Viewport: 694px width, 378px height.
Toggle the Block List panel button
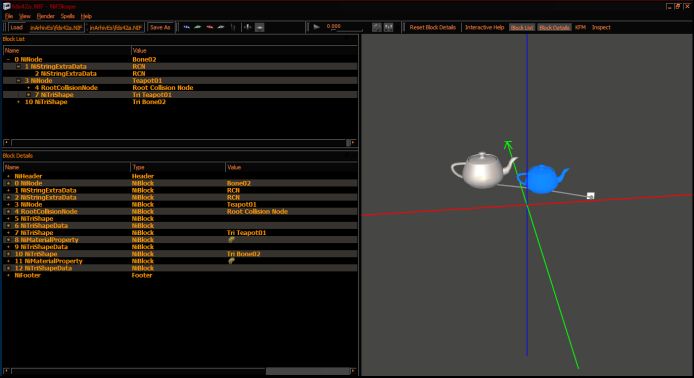(x=522, y=27)
